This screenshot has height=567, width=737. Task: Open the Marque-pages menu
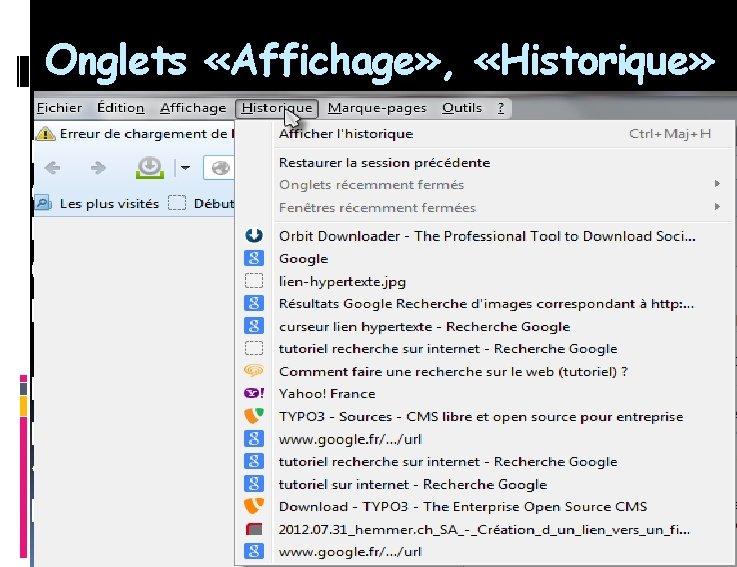click(377, 108)
